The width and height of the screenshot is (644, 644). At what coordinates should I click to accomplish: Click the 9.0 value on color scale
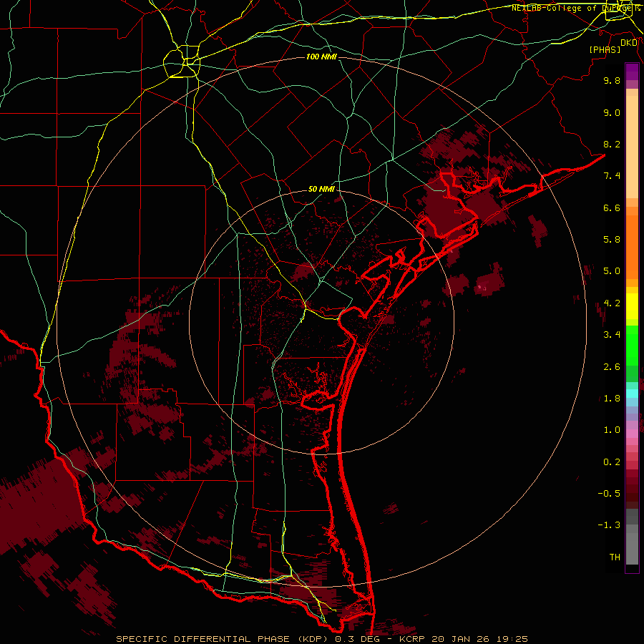612,112
